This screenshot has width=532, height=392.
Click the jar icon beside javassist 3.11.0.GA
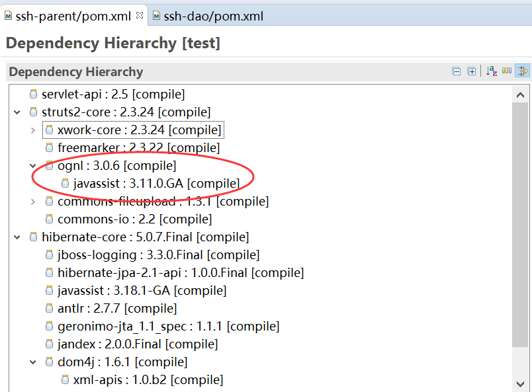coord(65,184)
